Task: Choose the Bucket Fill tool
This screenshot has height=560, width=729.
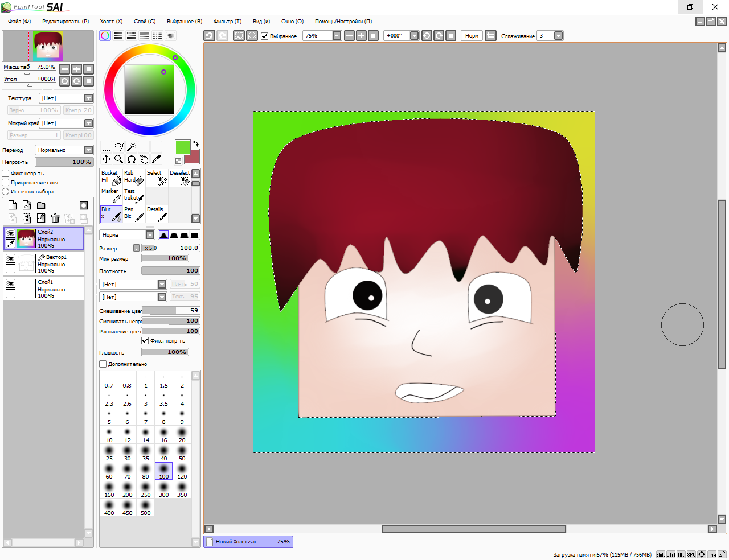Action: coord(111,177)
